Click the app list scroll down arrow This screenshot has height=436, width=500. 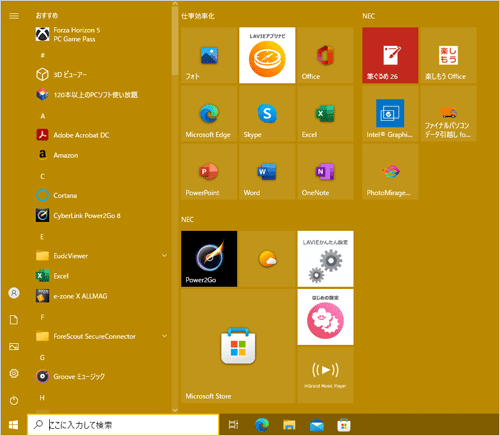click(175, 410)
